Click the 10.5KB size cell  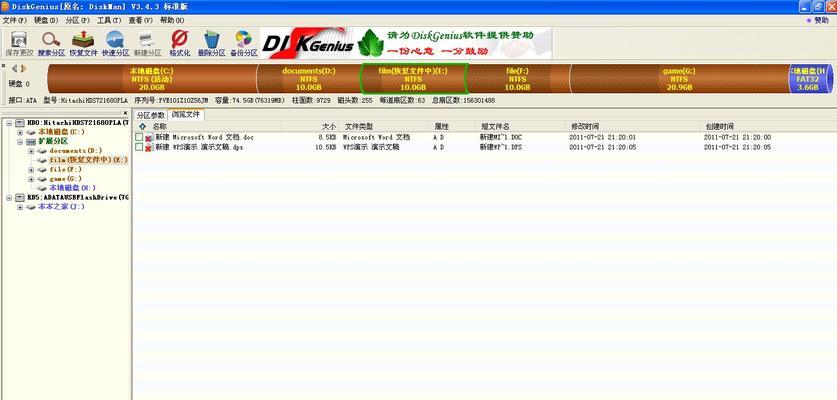pyautogui.click(x=326, y=147)
